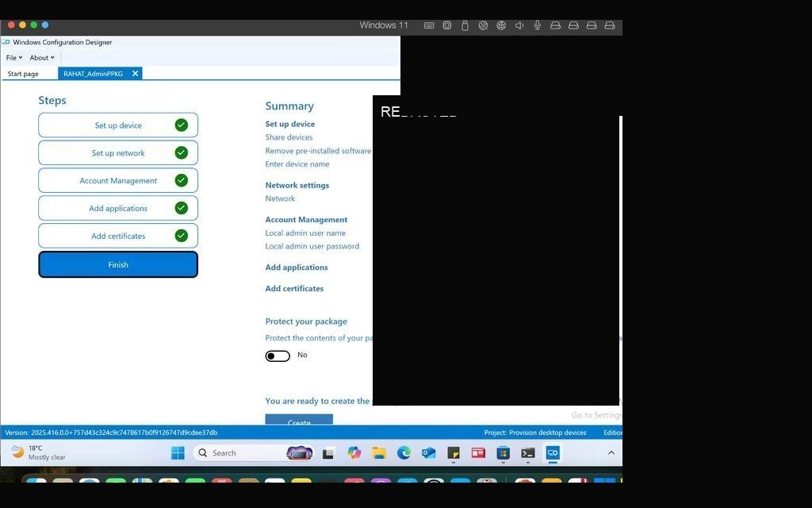Click Project: Provision desktop devices status text
This screenshot has height=508, width=812.
point(535,433)
